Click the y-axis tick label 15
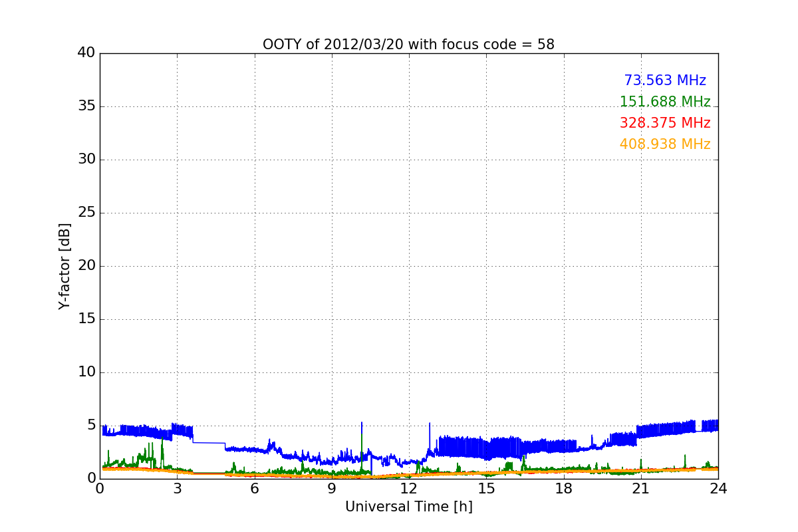 (x=86, y=319)
